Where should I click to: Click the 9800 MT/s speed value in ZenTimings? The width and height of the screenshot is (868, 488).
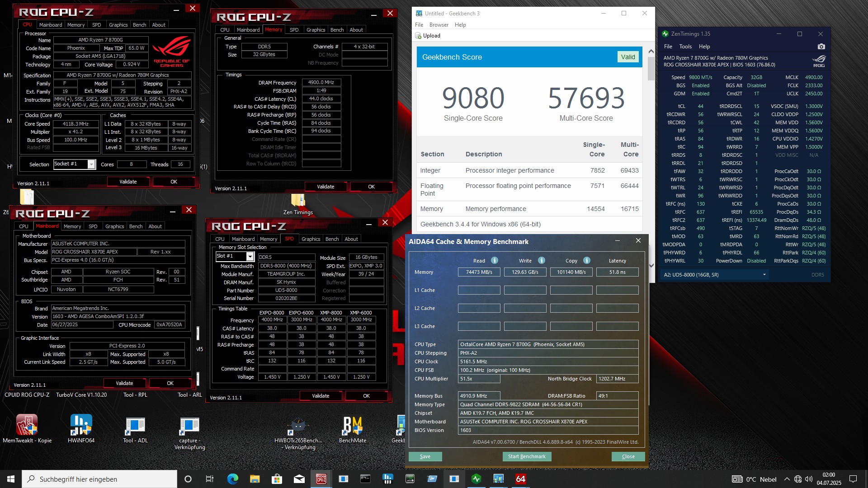[x=700, y=77]
